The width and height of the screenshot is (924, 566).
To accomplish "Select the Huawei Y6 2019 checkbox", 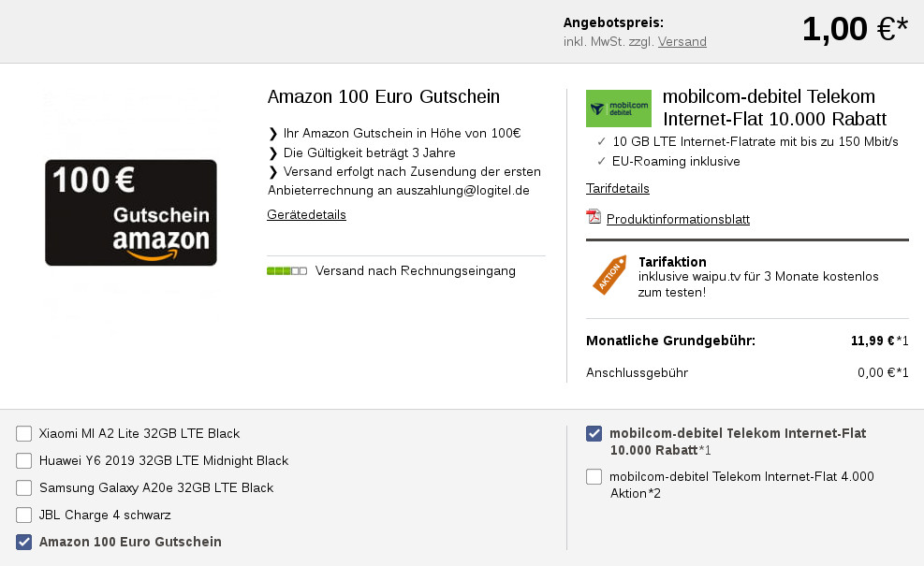I will coord(23,461).
